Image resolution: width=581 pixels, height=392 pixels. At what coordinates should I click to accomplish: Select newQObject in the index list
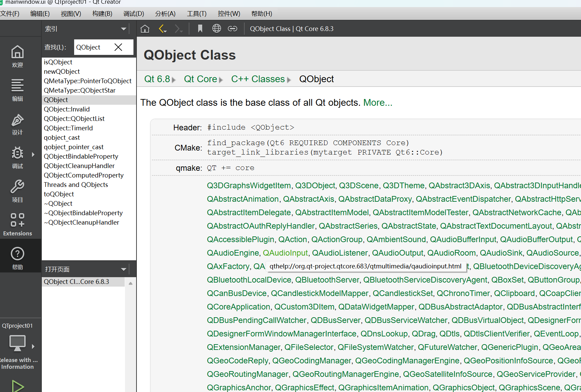pos(89,71)
